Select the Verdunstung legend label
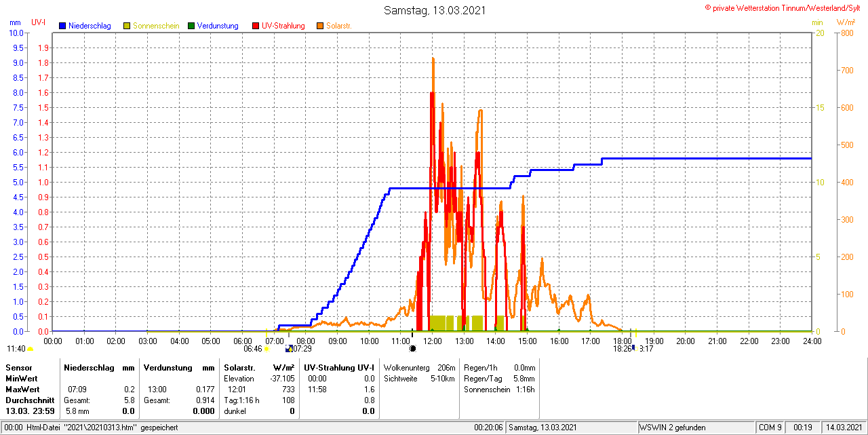Image resolution: width=868 pixels, height=435 pixels. point(218,26)
